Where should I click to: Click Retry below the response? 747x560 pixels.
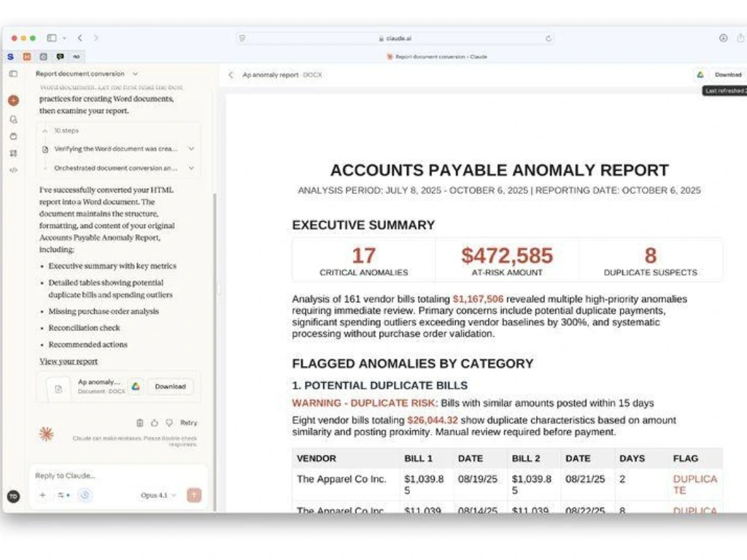(x=189, y=423)
